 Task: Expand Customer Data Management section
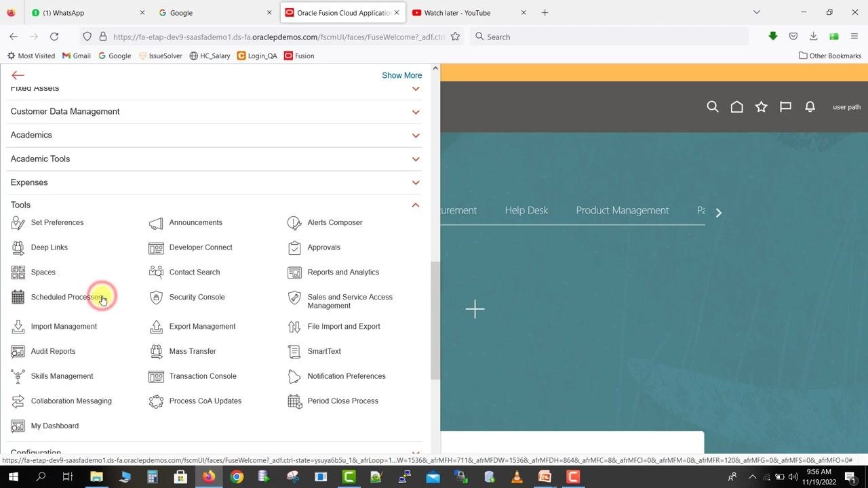pos(416,112)
